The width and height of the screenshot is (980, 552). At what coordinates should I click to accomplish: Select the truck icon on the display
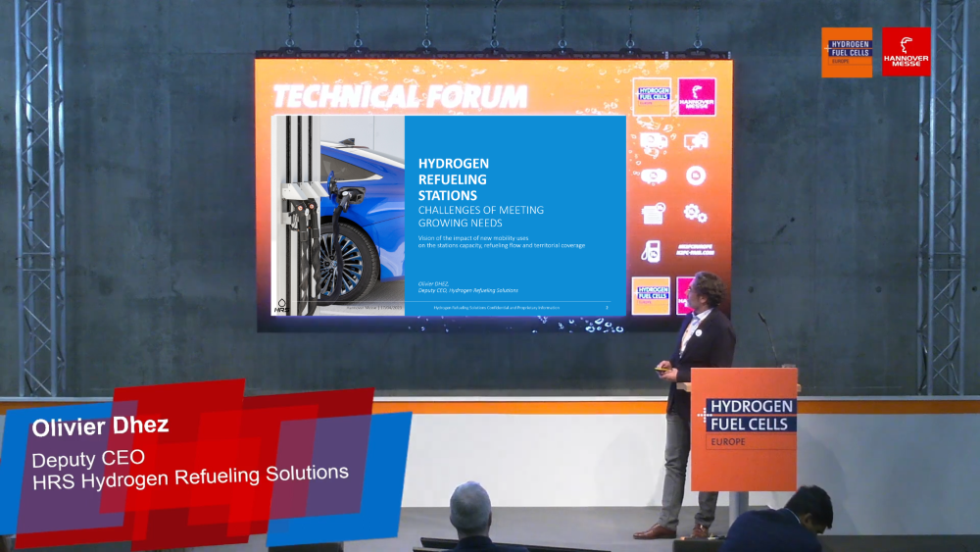pos(653,140)
